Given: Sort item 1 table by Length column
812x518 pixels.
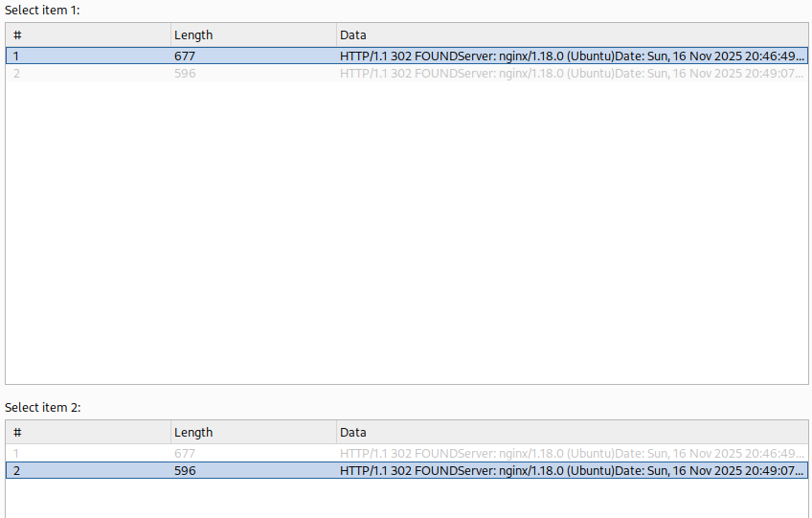Looking at the screenshot, I should tap(253, 35).
